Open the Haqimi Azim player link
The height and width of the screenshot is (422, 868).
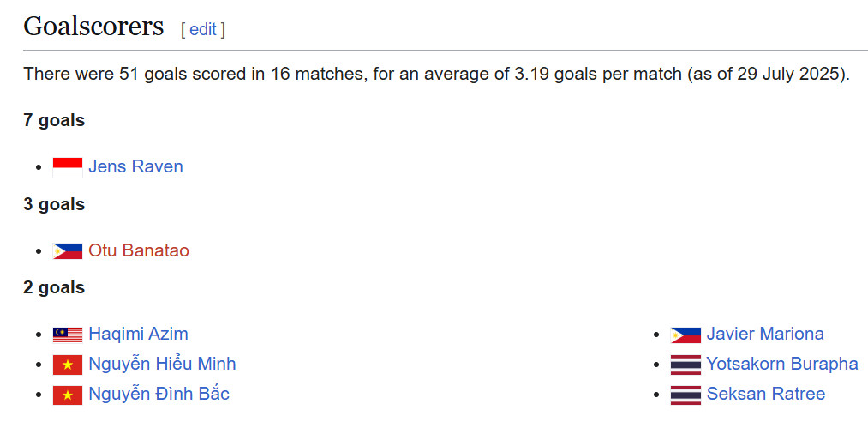pyautogui.click(x=139, y=334)
